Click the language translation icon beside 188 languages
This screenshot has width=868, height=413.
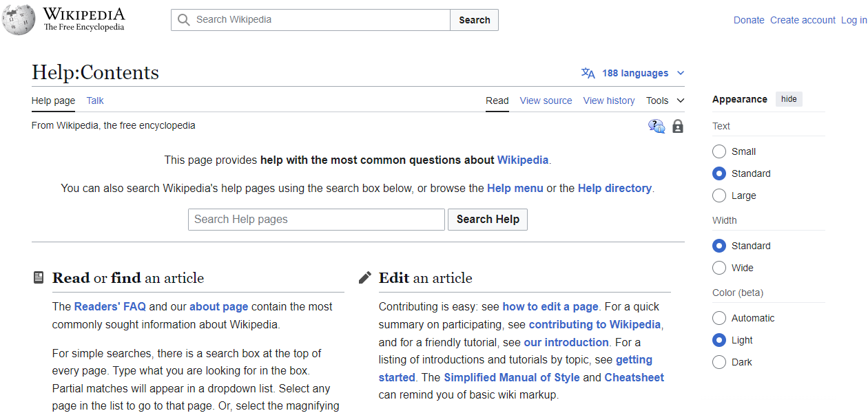click(x=588, y=72)
